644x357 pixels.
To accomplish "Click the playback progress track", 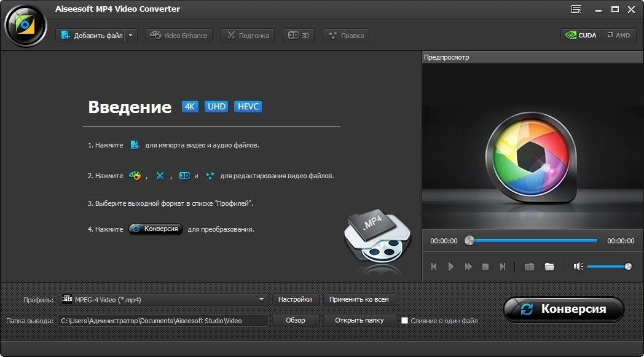I will click(x=535, y=241).
